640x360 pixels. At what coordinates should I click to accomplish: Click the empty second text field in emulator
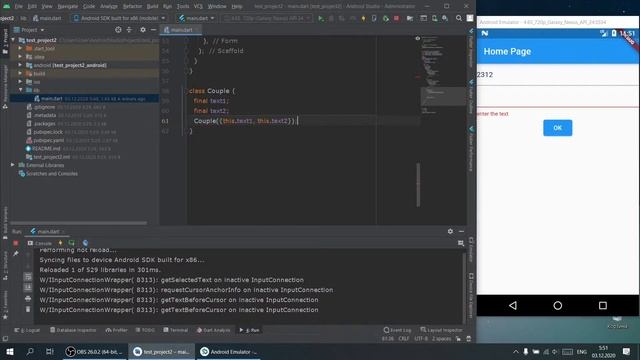[x=558, y=97]
